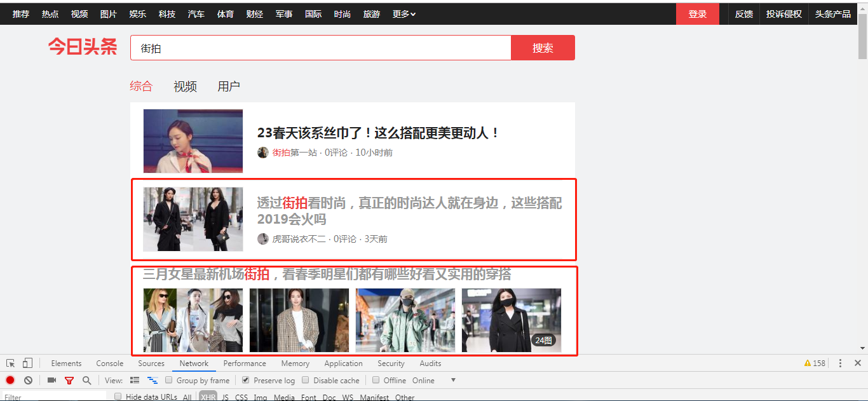Viewport: 868px width, 401px height.
Task: Clear the network log
Action: tap(28, 380)
